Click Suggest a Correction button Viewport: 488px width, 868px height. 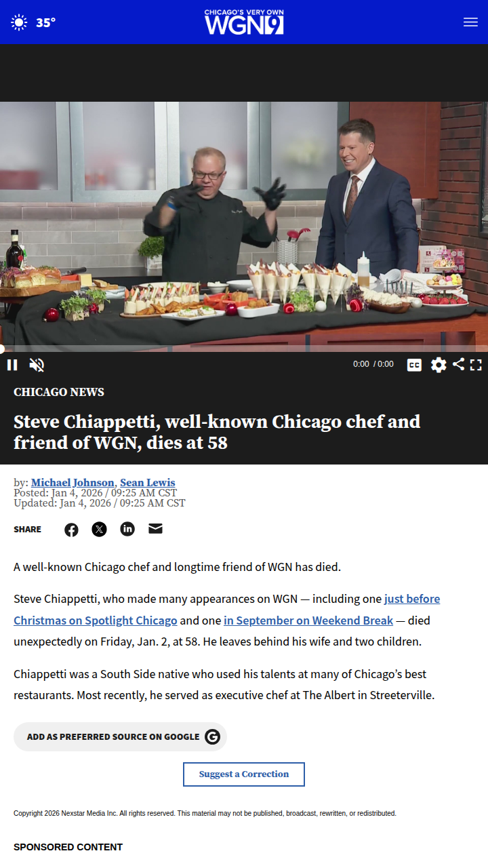pyautogui.click(x=244, y=774)
